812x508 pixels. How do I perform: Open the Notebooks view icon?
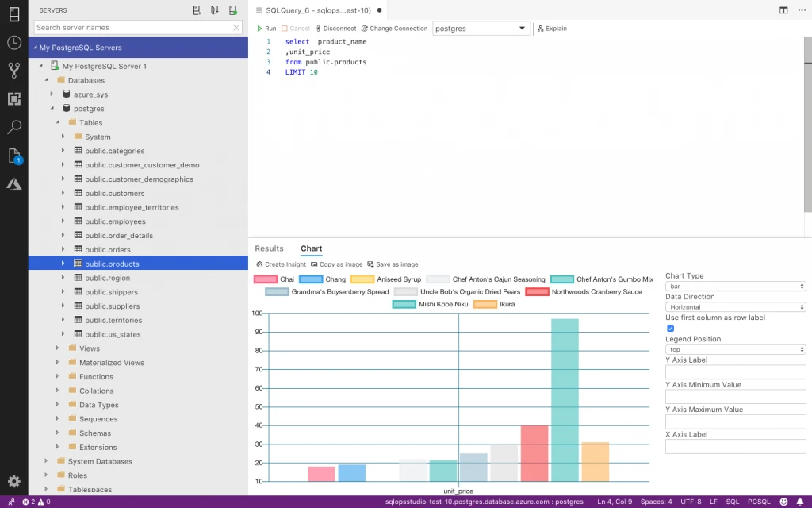point(13,156)
